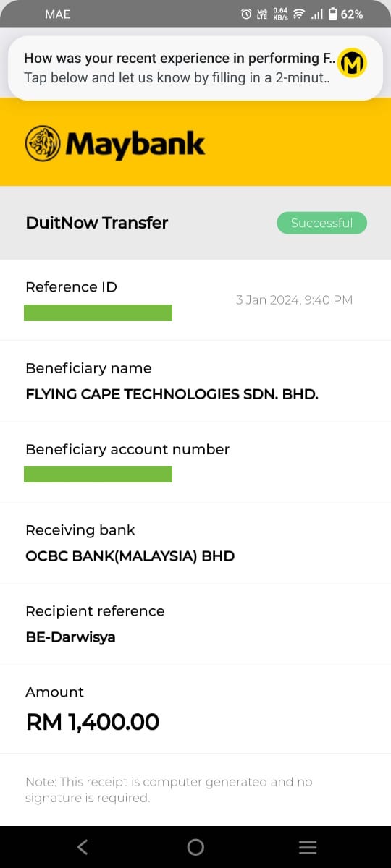Tap receiving bank OCBC BANK(MALAYSIA) BHD

130,556
